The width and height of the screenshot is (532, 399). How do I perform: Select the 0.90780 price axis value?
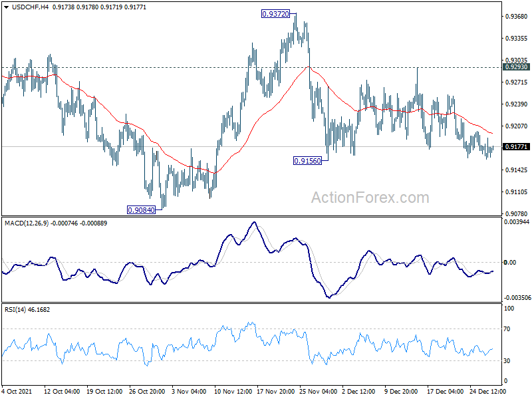click(517, 213)
